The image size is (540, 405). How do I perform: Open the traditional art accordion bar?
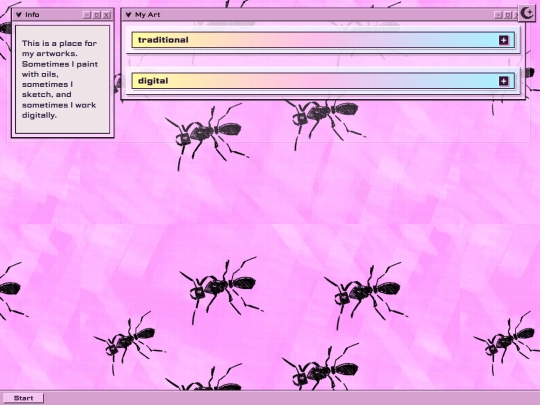(323, 40)
